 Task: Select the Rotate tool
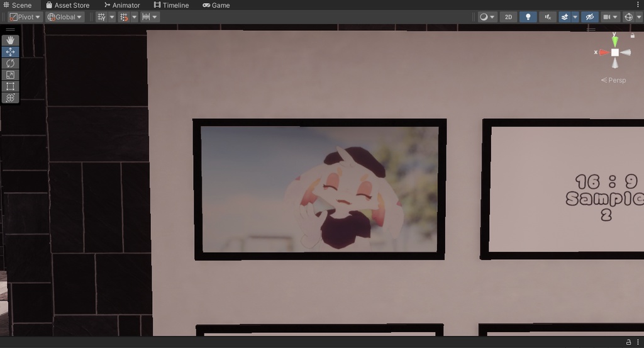[10, 64]
